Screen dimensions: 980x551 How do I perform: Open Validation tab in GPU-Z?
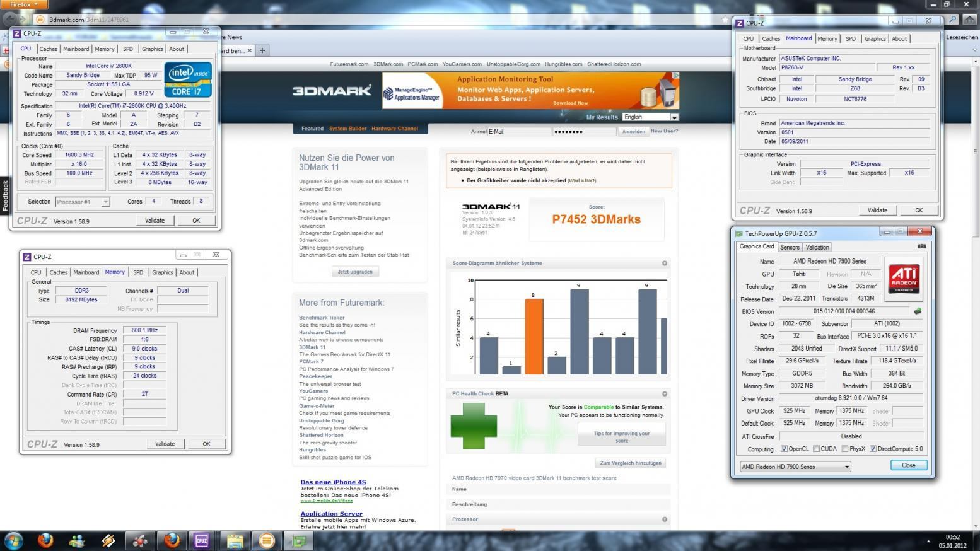(817, 247)
